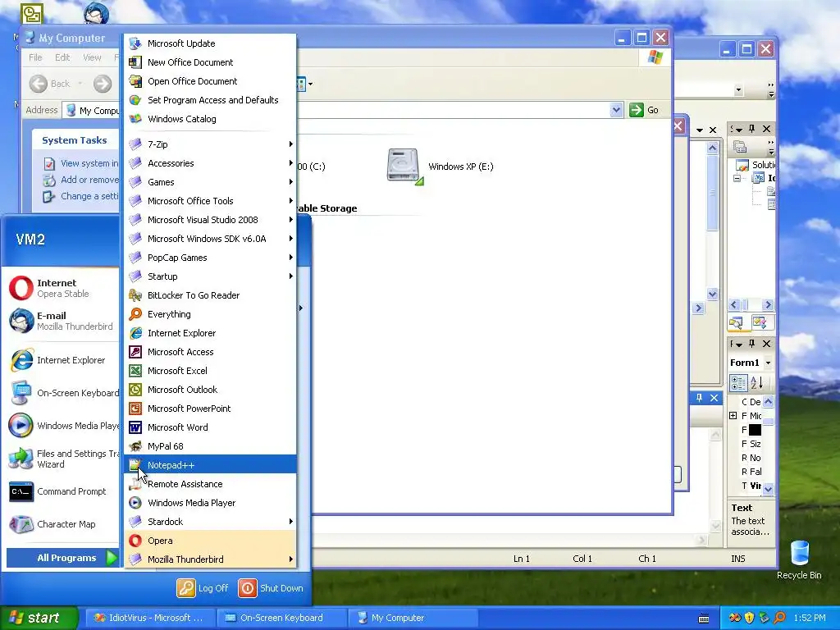Select the Windows XP (E:) drive
Viewport: 840px width, 630px height.
(x=440, y=167)
